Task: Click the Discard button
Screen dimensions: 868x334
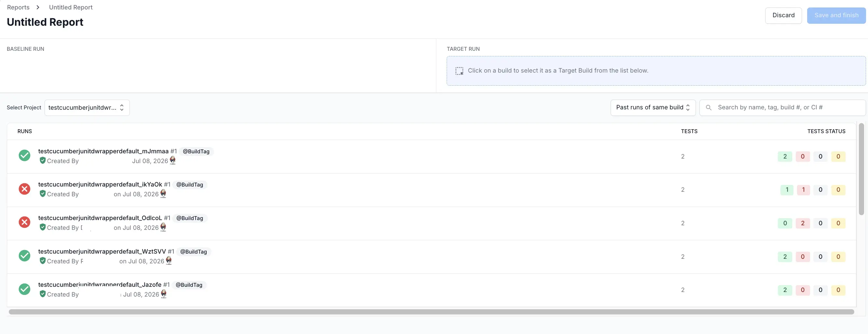Action: coord(783,16)
